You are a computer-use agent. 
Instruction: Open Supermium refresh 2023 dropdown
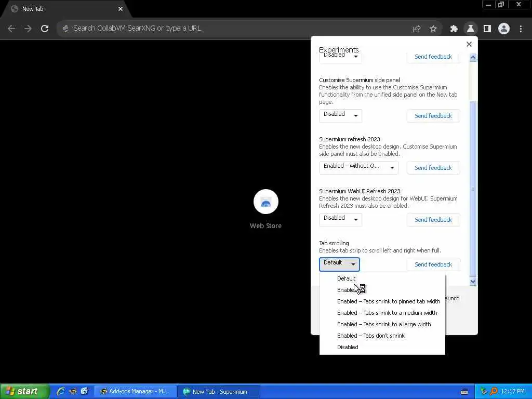[358, 168]
